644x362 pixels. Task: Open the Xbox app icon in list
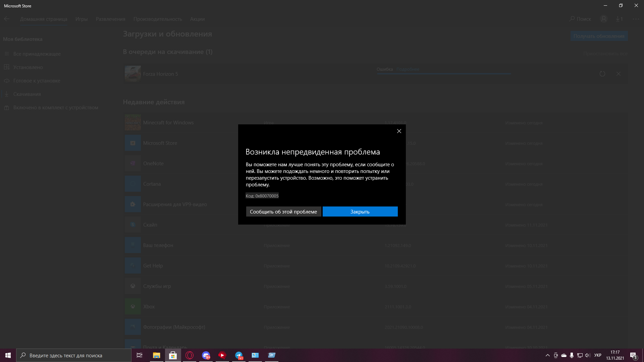(x=133, y=307)
